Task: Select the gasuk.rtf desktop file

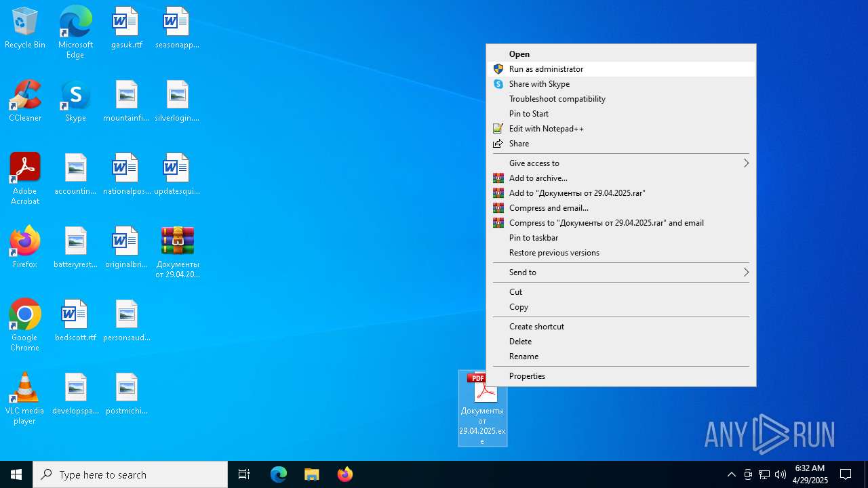Action: (x=126, y=28)
